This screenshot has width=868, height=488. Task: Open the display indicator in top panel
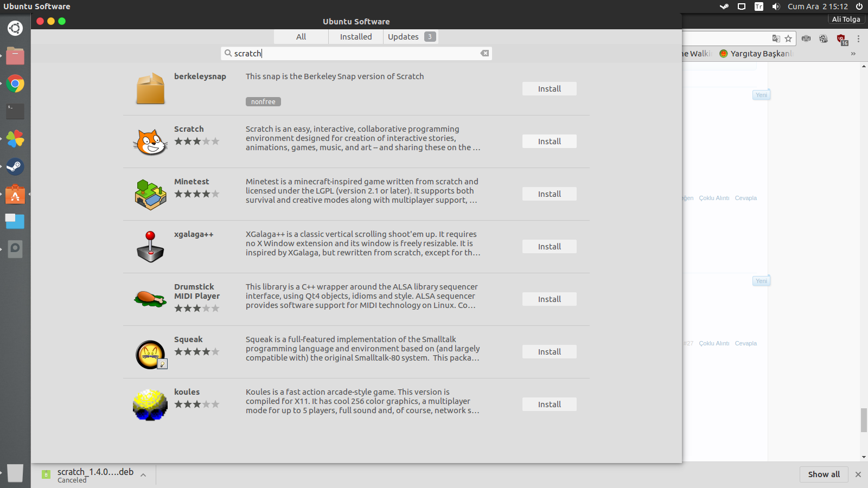point(742,7)
